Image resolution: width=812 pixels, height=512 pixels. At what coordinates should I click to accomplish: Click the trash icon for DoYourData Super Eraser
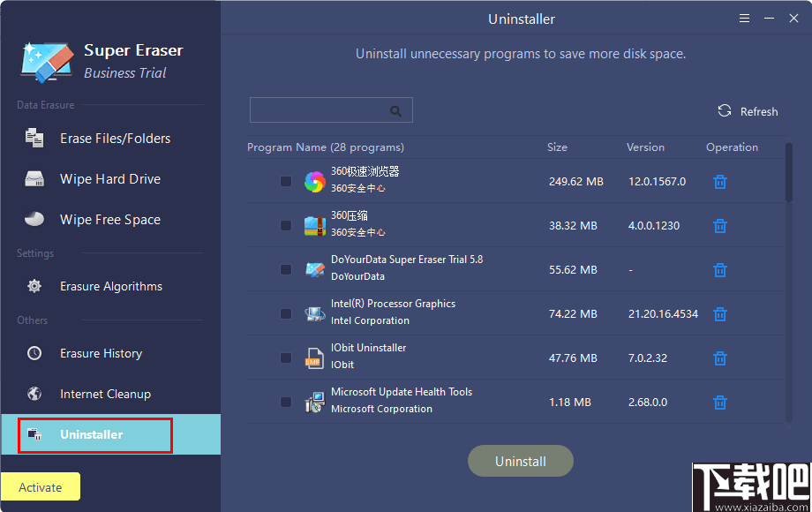click(719, 269)
